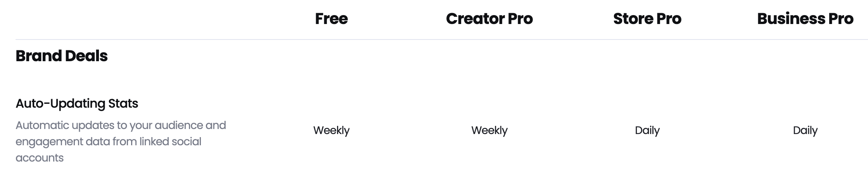This screenshot has height=172, width=868.
Task: Click the Daily value under Store Pro
Action: 647,130
